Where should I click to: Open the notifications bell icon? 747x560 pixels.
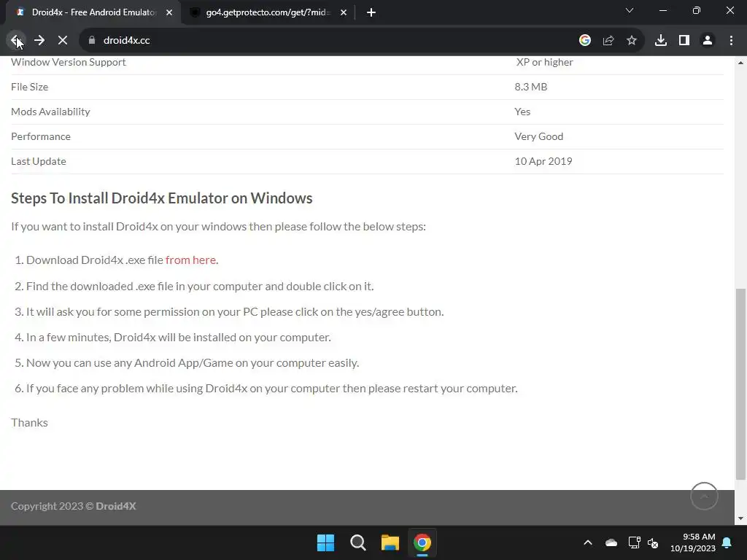(x=727, y=542)
